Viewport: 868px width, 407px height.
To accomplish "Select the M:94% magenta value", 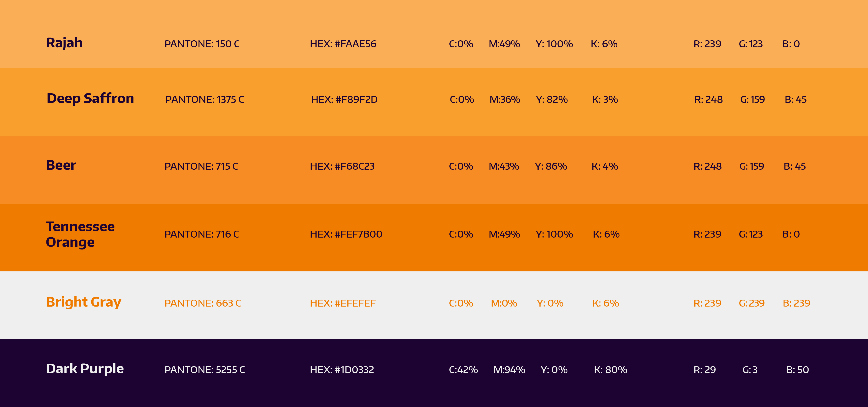I will [509, 370].
